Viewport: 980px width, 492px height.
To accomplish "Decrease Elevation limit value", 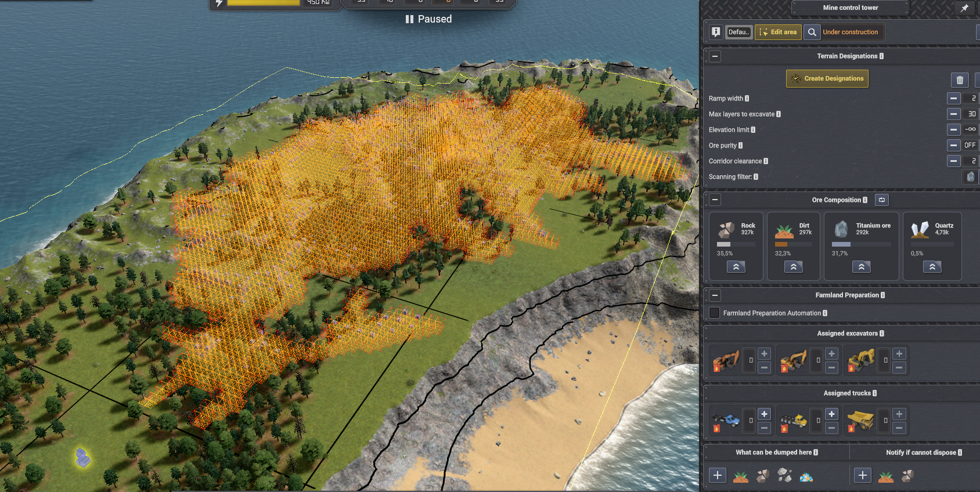I will (x=953, y=130).
